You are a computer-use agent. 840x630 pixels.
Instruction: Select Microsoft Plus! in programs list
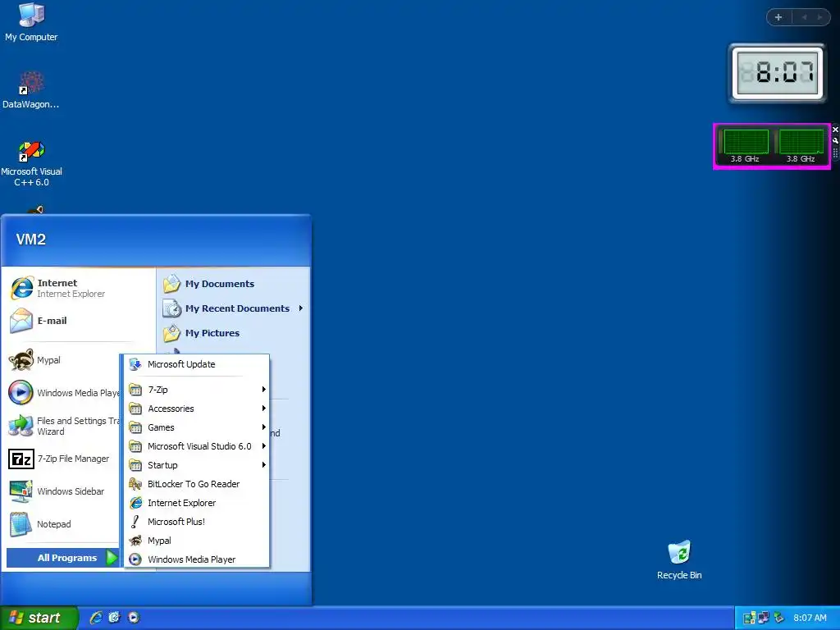coord(197,522)
